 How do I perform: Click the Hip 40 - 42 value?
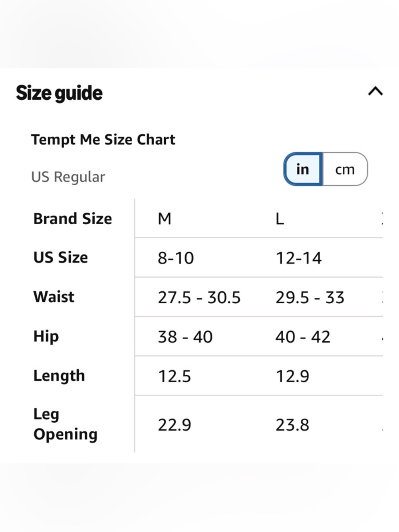pos(303,337)
